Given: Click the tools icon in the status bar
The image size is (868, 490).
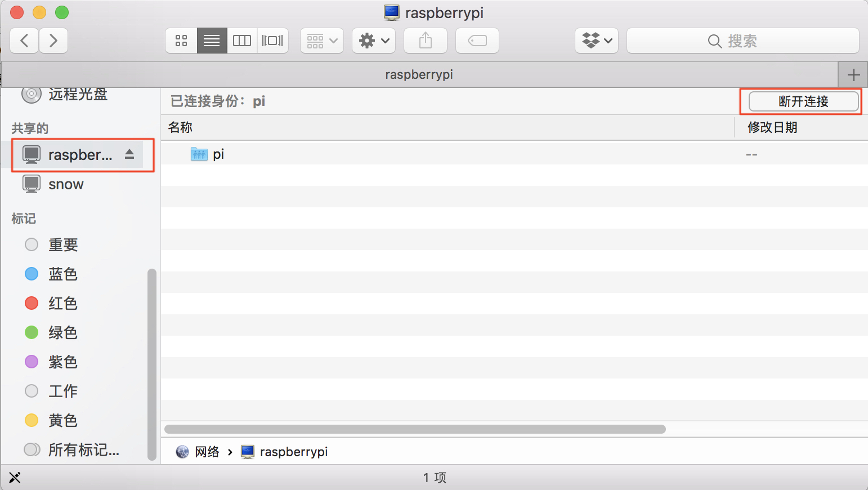Looking at the screenshot, I should click(x=15, y=478).
